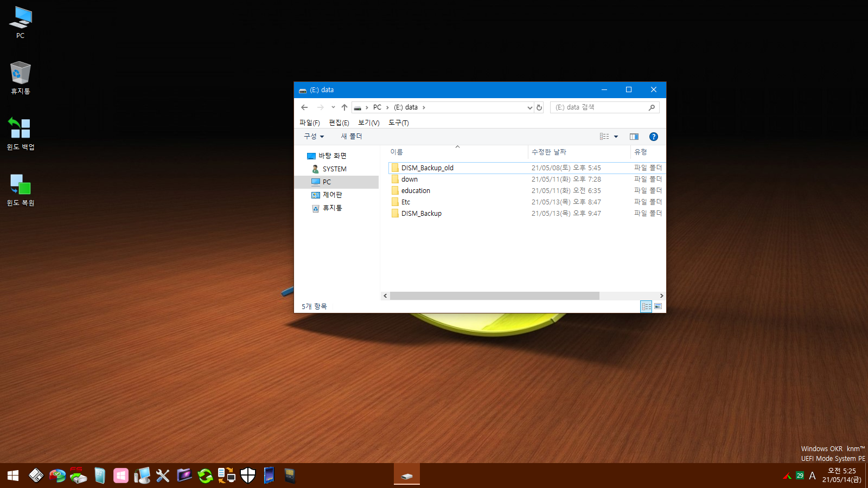The image size is (868, 488).
Task: Click the green refresh arrows taskbar icon
Action: click(205, 476)
